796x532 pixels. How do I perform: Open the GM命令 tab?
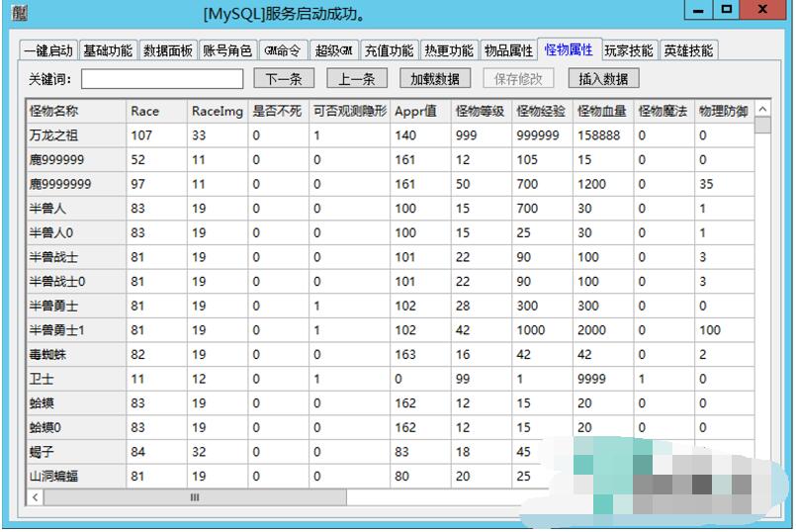click(x=284, y=50)
